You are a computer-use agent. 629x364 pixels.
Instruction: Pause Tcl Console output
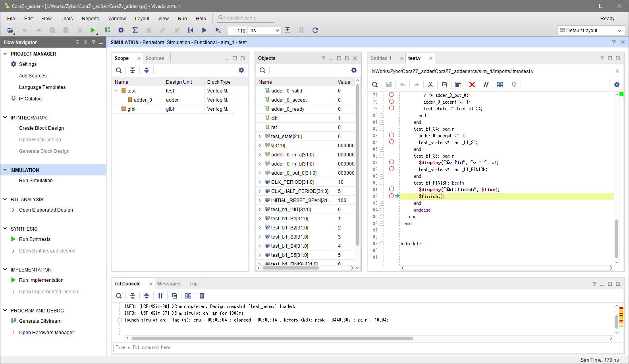pyautogui.click(x=160, y=296)
